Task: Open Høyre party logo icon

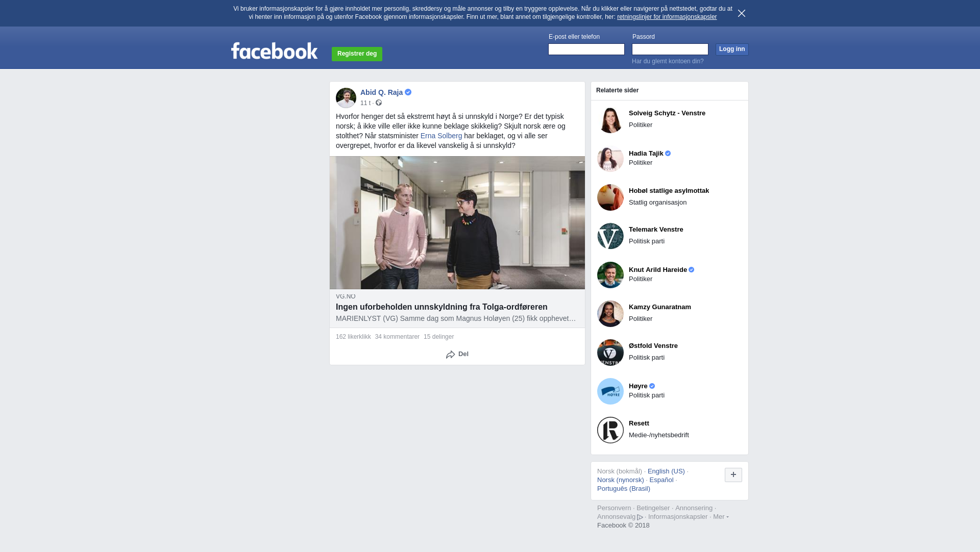Action: (x=610, y=391)
